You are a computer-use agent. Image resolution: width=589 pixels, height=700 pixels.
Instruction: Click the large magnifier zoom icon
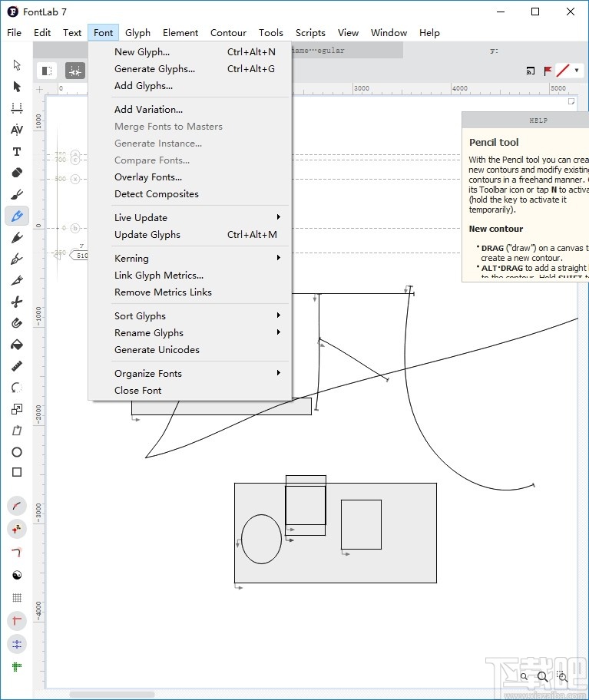click(543, 677)
